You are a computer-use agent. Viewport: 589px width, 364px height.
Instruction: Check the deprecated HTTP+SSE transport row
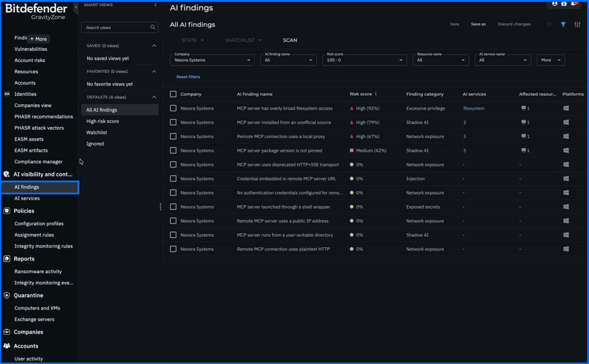click(173, 165)
